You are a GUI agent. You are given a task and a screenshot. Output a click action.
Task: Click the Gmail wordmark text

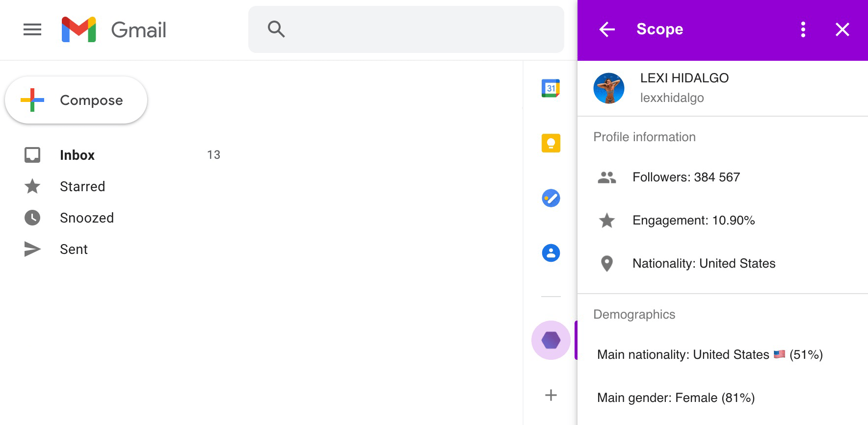(139, 30)
